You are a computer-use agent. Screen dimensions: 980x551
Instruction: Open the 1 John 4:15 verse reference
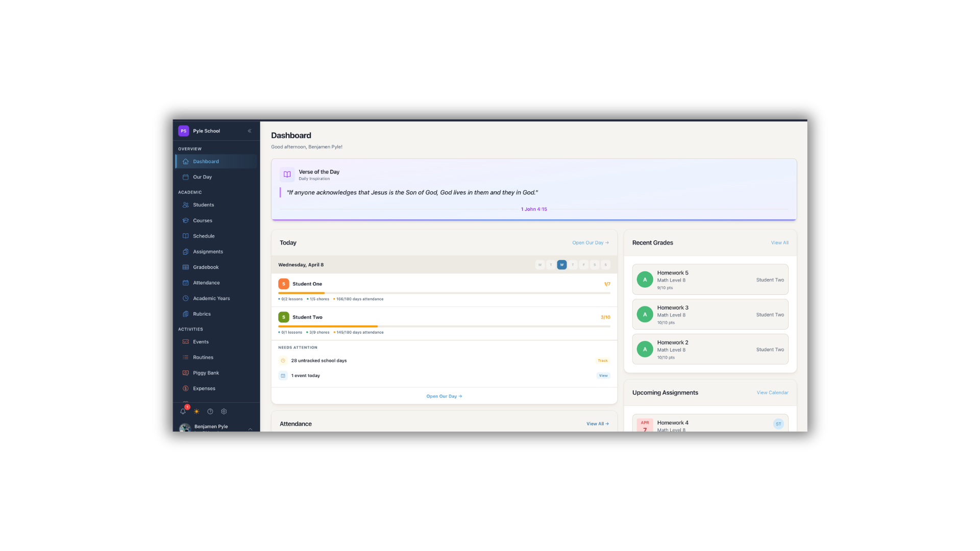click(533, 209)
